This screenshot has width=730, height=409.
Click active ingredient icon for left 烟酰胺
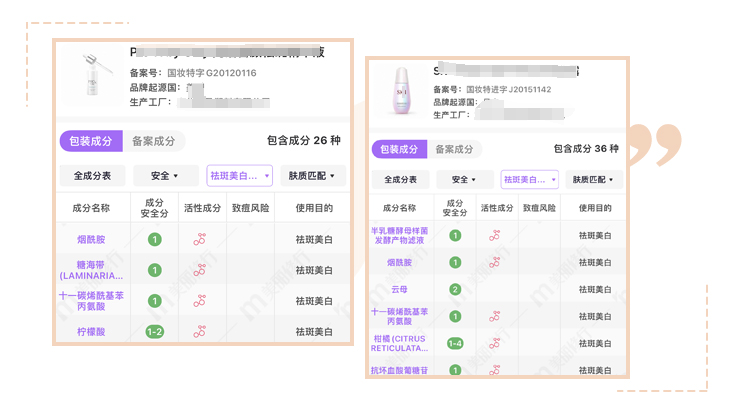(200, 239)
